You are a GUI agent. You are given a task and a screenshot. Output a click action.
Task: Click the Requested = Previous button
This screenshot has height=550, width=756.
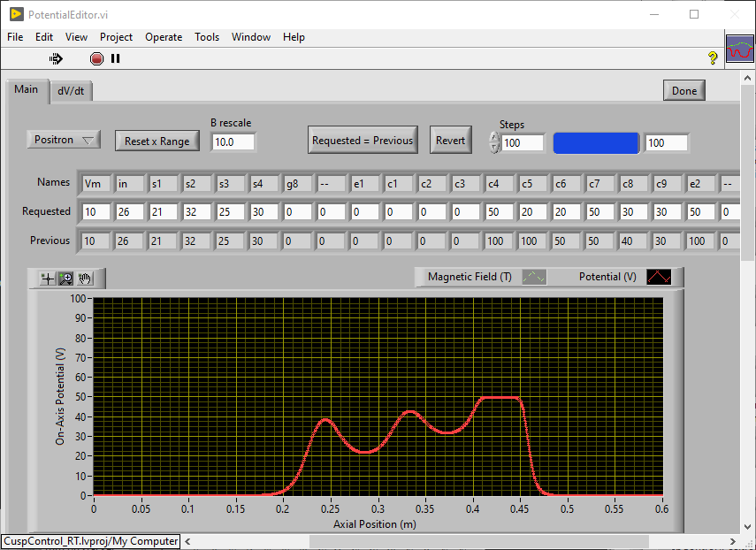[x=363, y=140]
